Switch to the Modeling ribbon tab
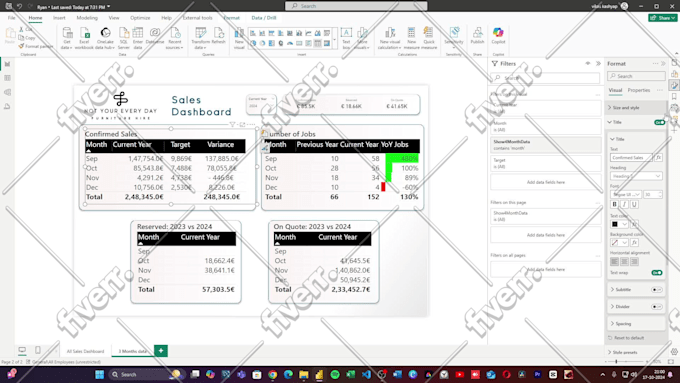 point(87,18)
